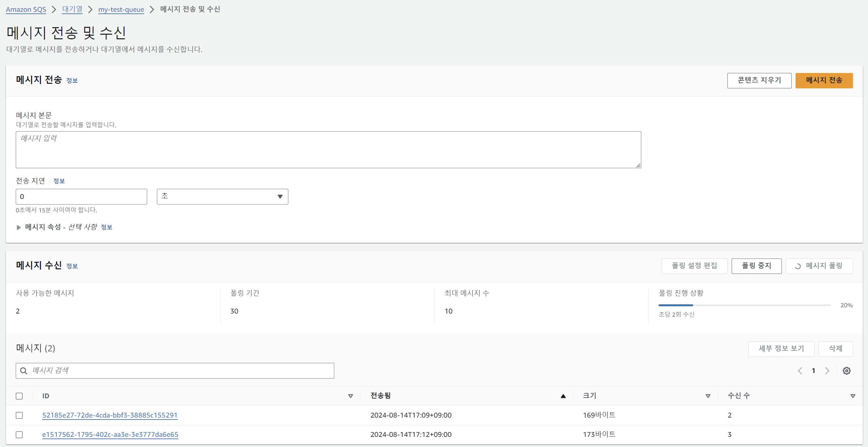Open the 메시지 수신 정보 link
868x447 pixels.
click(x=72, y=266)
